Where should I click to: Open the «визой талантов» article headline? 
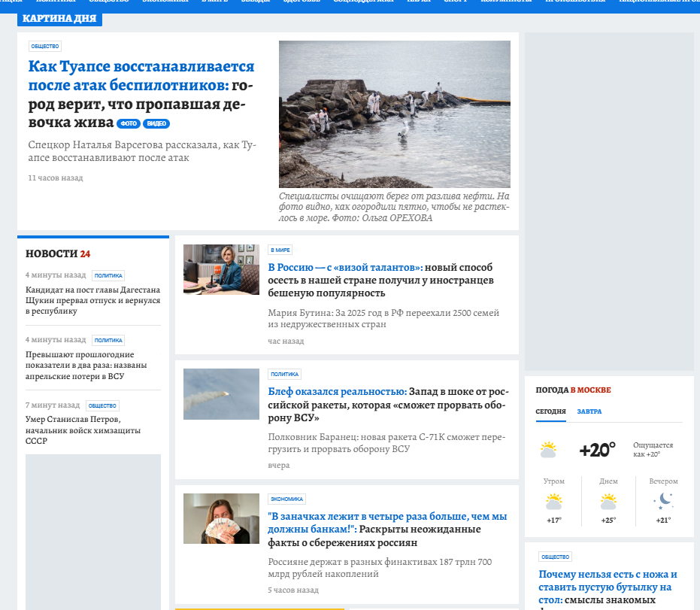click(x=380, y=280)
